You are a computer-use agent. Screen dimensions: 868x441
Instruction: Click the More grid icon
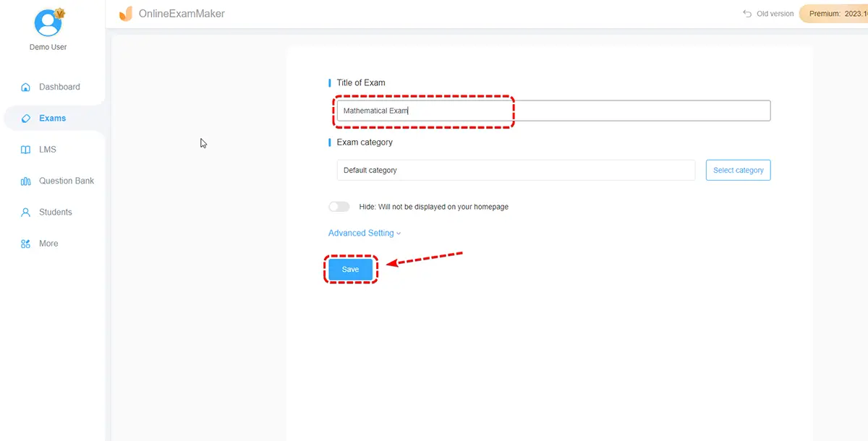coord(26,244)
